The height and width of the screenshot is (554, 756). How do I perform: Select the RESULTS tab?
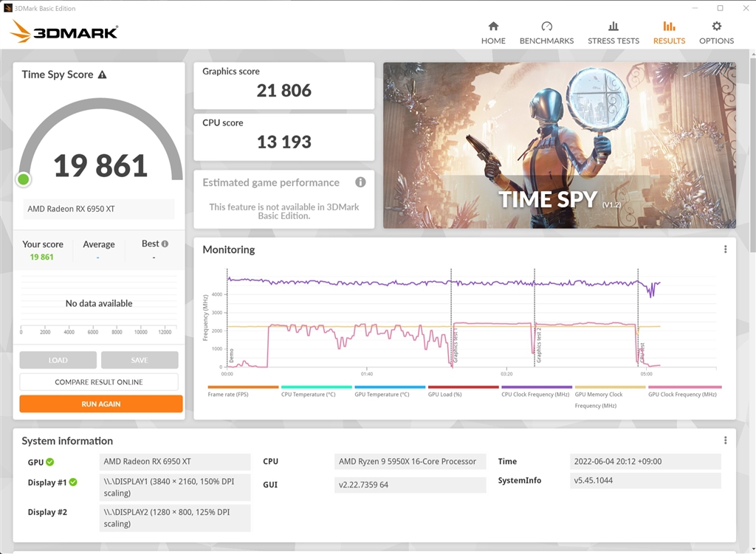pyautogui.click(x=669, y=32)
